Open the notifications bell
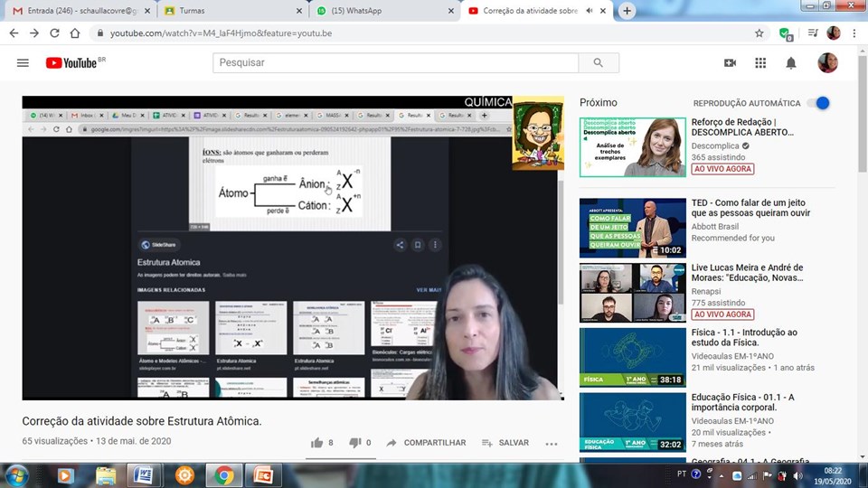868x488 pixels. click(x=791, y=62)
